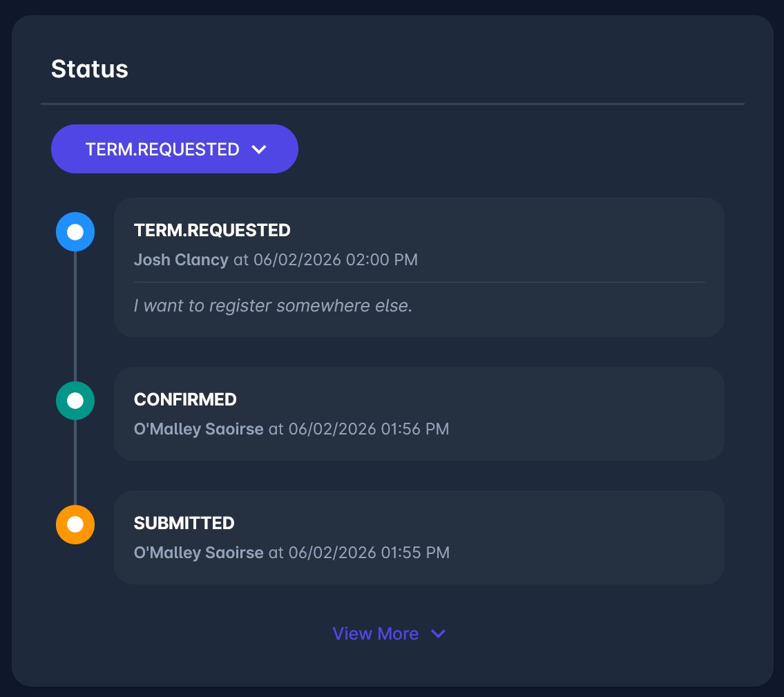Click the 06/02/2026 01:56 PM timestamp
The height and width of the screenshot is (697, 784).
(369, 429)
